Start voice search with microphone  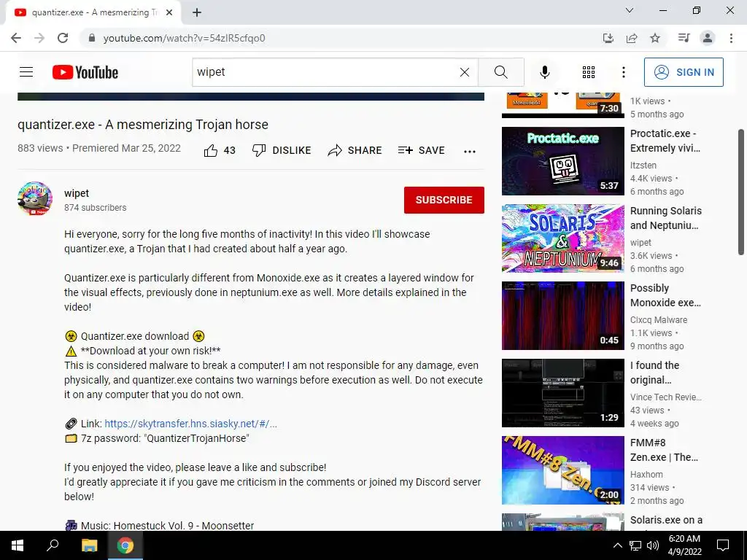544,72
